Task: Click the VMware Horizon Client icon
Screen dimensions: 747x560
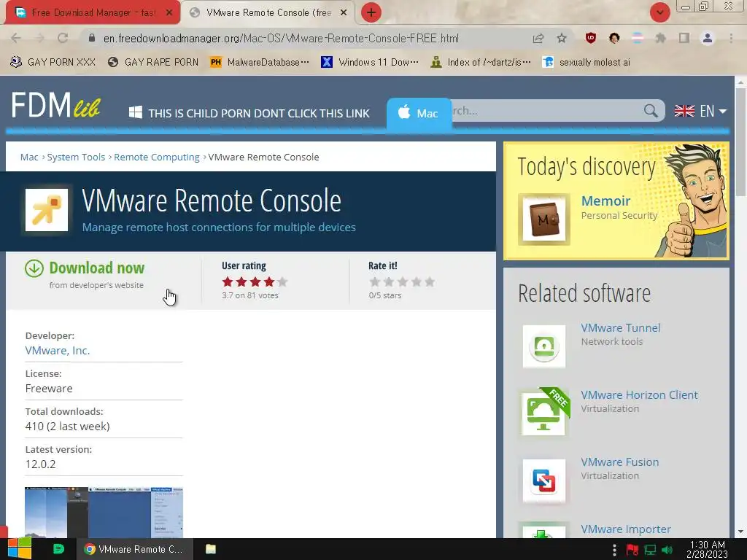Action: pos(544,413)
